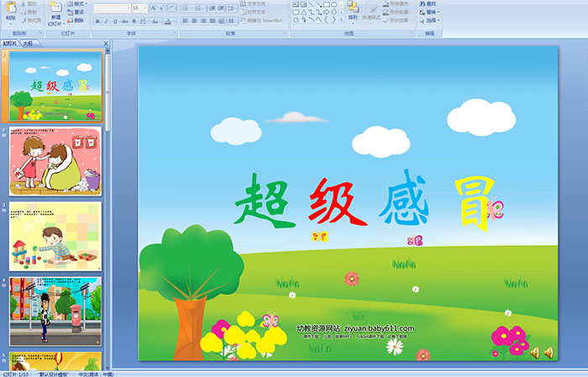Click the Reset slide (重设) icon

76,13
